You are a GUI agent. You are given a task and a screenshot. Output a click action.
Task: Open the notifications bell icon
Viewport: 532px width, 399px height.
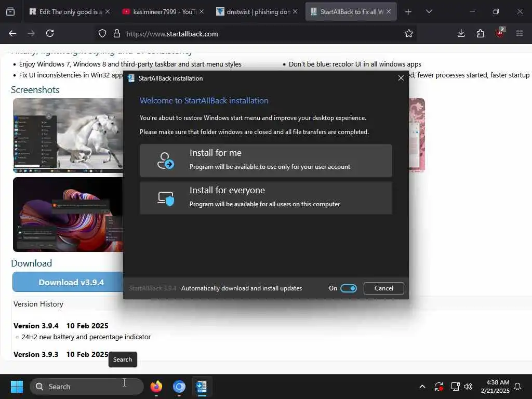pyautogui.click(x=518, y=387)
